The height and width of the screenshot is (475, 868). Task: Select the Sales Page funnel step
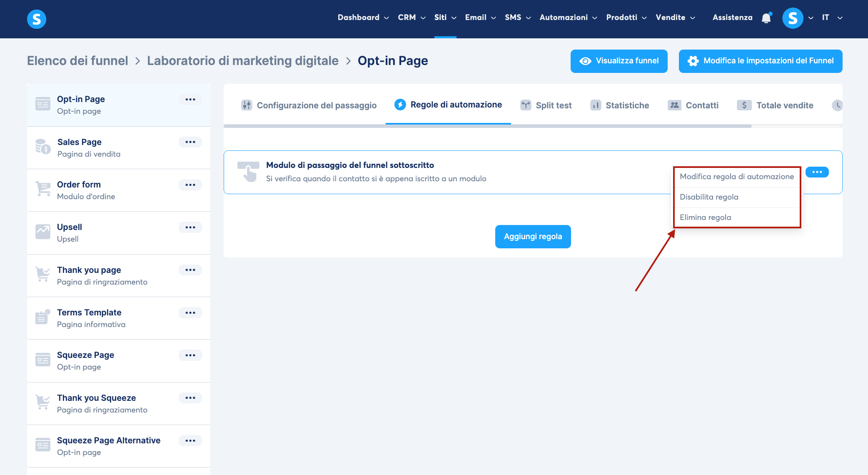[x=119, y=148]
